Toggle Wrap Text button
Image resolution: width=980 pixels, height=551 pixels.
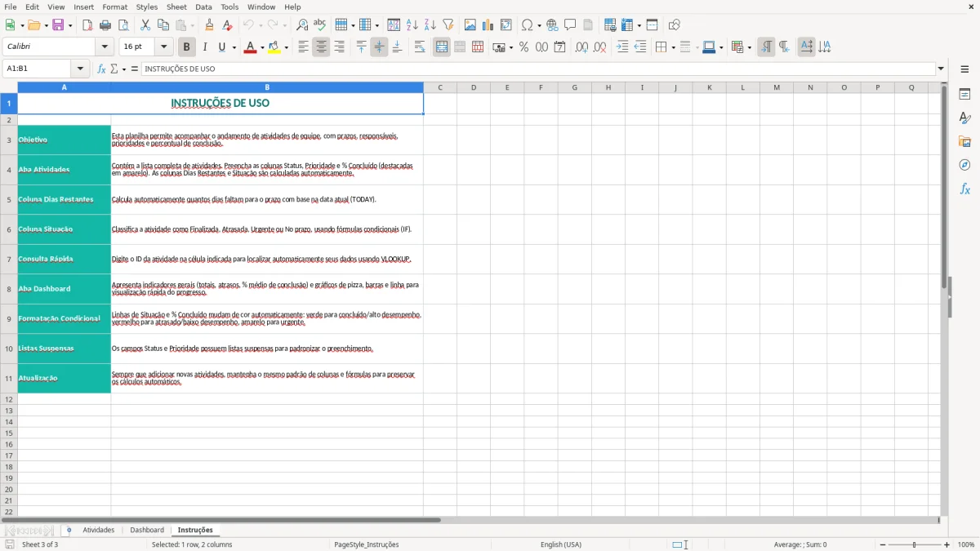point(420,47)
